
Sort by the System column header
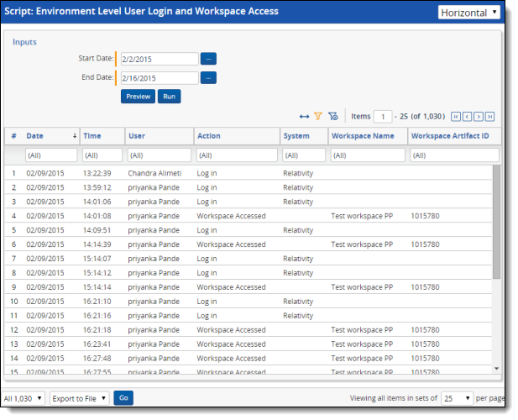point(296,136)
